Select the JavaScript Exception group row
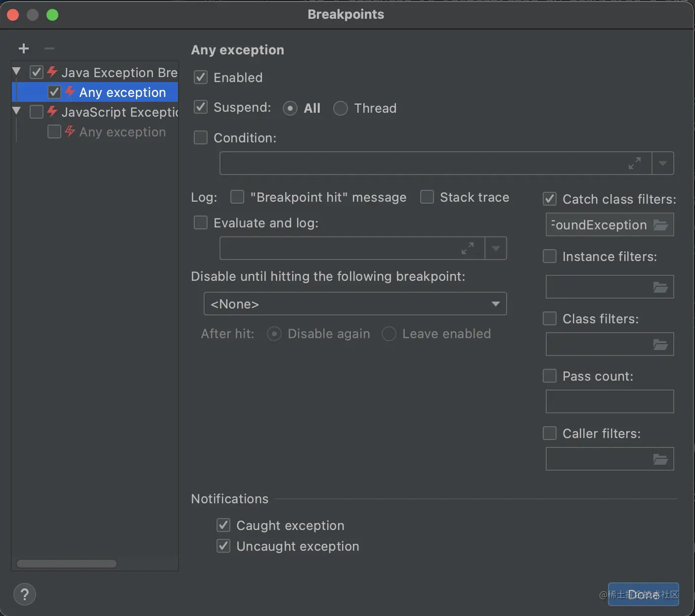The height and width of the screenshot is (616, 695). tap(95, 112)
